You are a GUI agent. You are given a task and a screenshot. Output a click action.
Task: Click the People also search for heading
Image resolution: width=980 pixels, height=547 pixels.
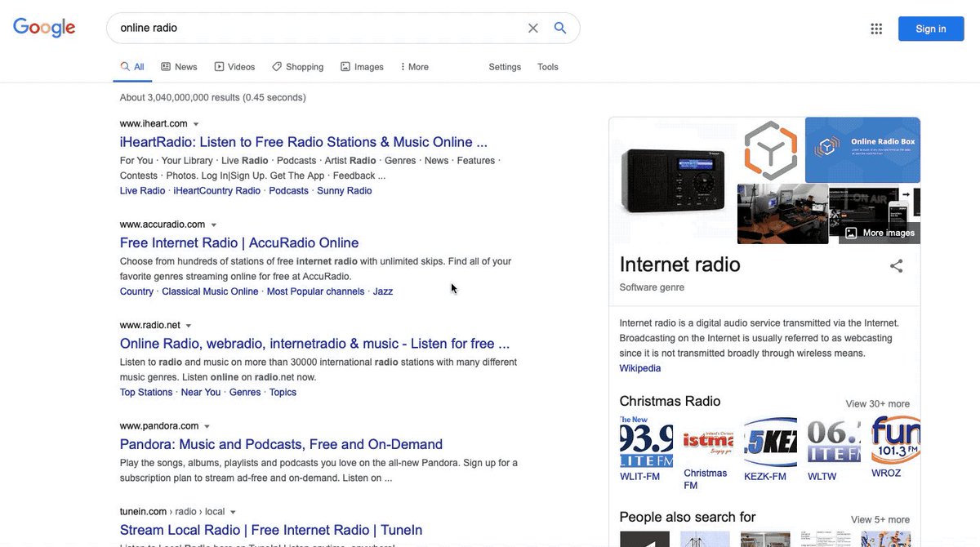[688, 517]
